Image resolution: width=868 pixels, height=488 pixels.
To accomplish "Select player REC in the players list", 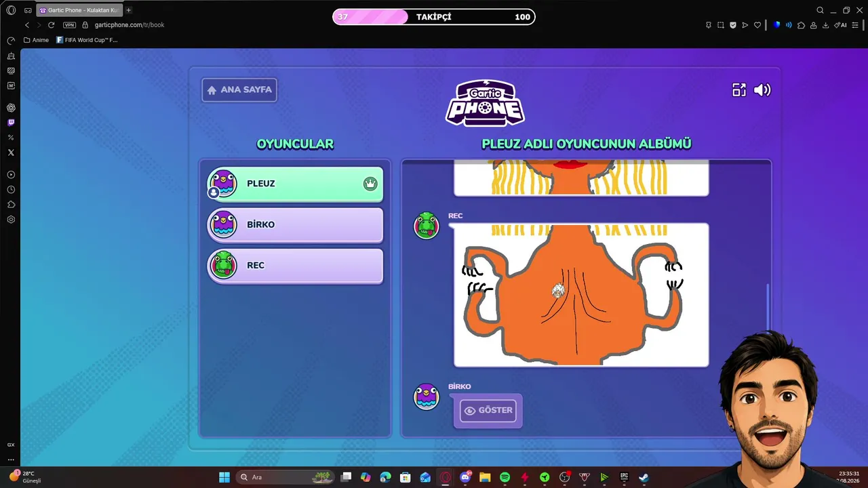I will 295,265.
